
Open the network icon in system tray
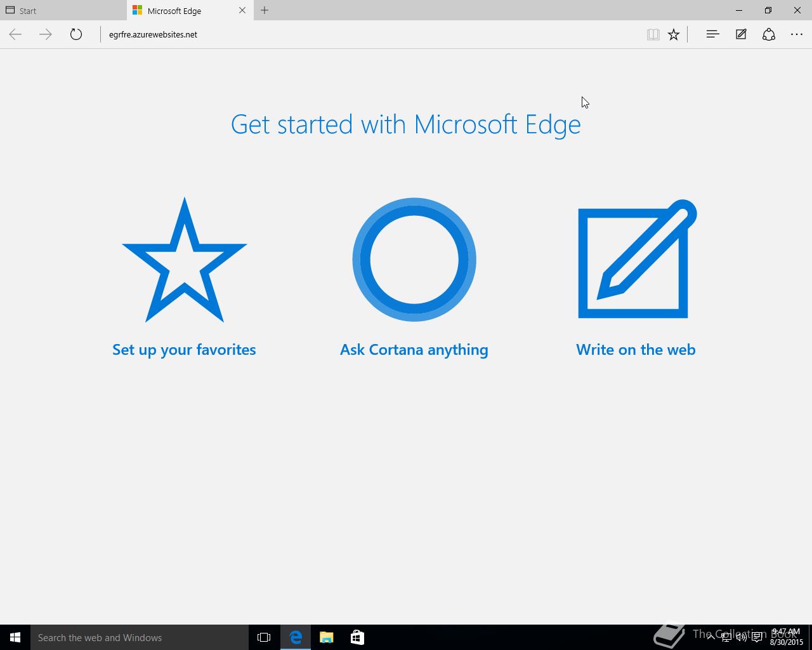tap(727, 637)
